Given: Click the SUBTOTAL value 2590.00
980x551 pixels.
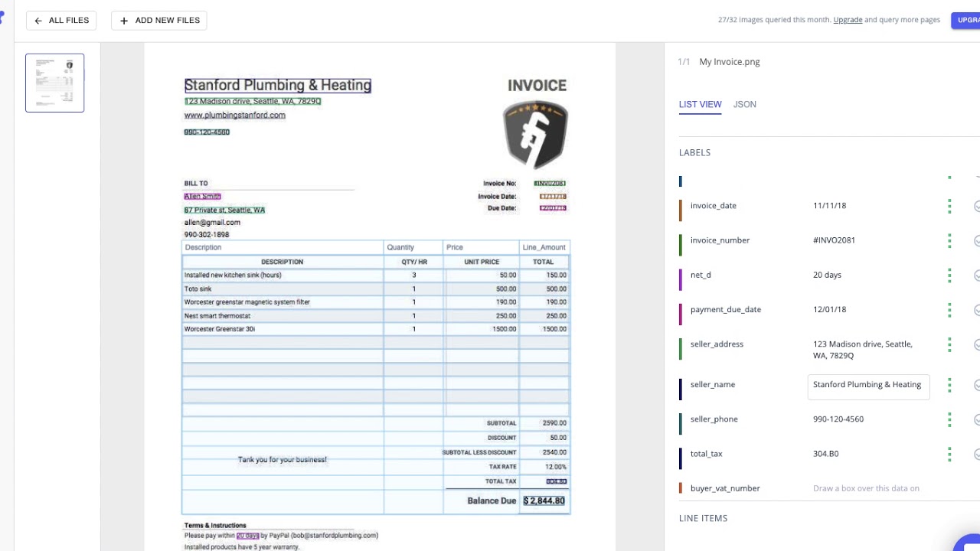Looking at the screenshot, I should [x=554, y=423].
